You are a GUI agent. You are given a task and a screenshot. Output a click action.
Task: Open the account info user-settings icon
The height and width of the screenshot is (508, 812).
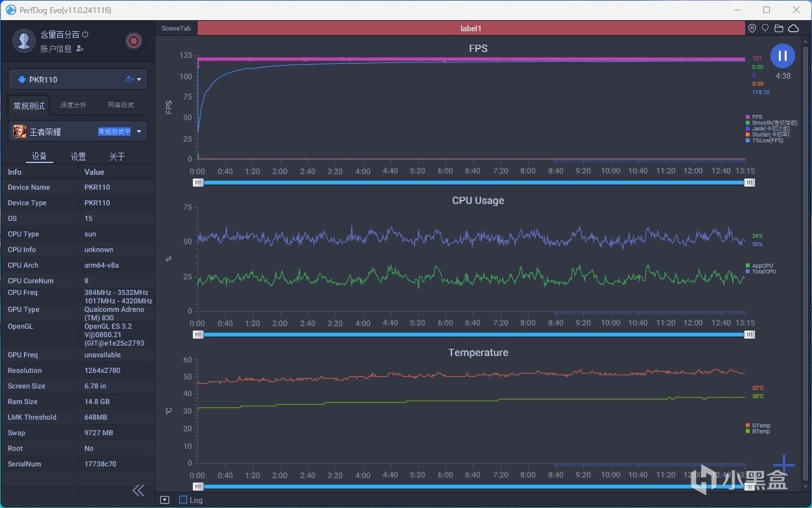coord(80,49)
